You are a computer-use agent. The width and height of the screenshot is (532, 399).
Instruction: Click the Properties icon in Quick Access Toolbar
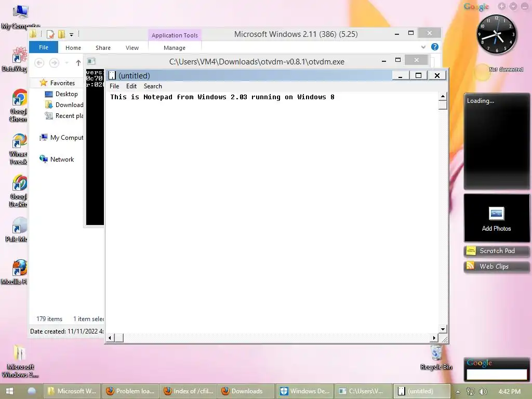click(50, 34)
